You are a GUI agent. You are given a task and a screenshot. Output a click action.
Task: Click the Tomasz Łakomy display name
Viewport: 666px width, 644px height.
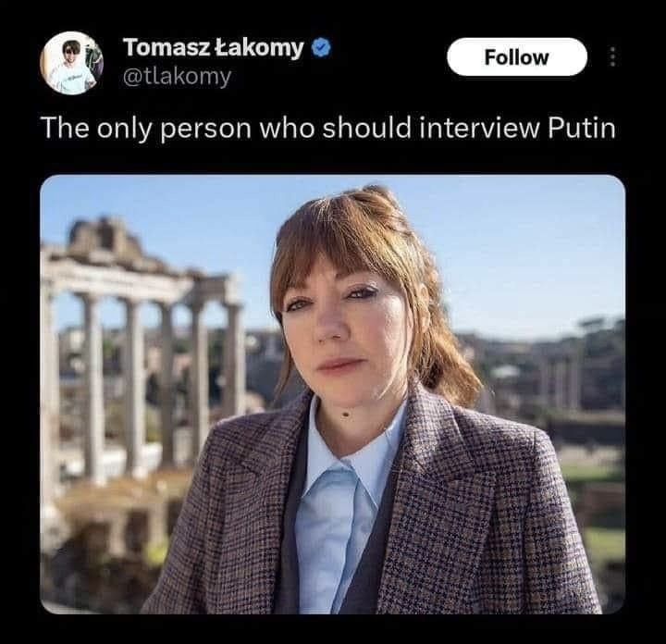[213, 47]
